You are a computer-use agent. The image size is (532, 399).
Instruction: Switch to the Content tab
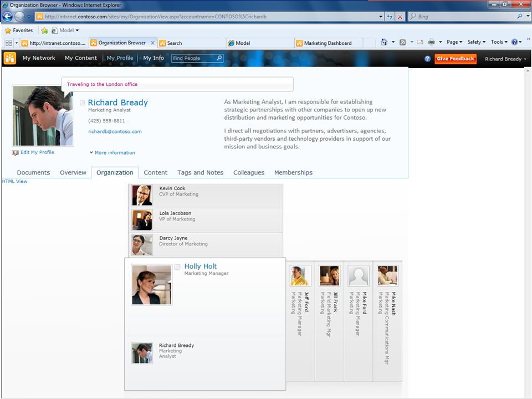pyautogui.click(x=155, y=173)
